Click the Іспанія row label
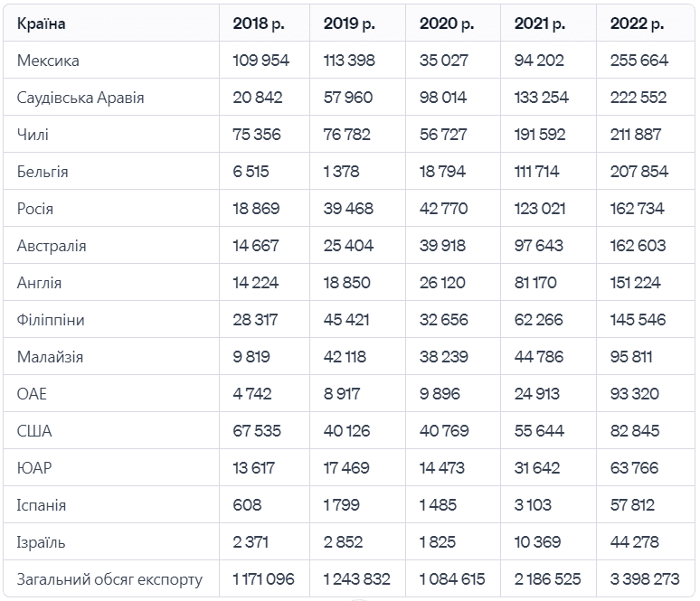This screenshot has width=700, height=601. [x=41, y=505]
